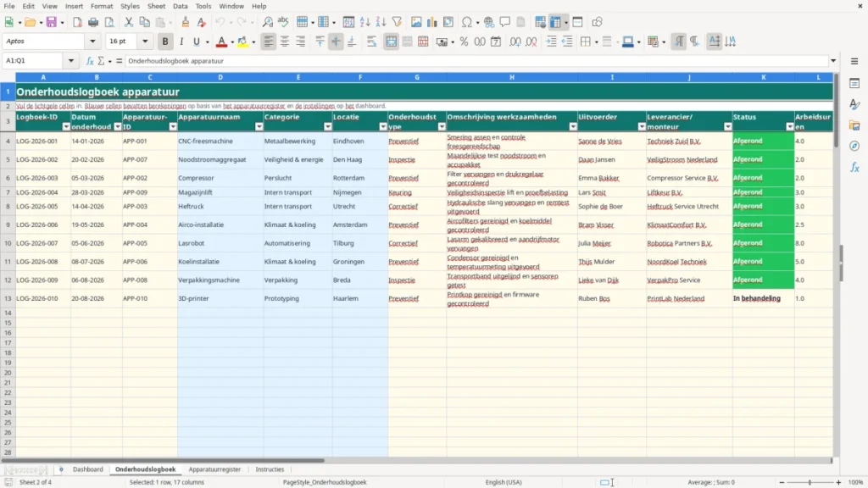Click into the formula input line
Viewport: 868px width, 488px height.
tap(476, 61)
